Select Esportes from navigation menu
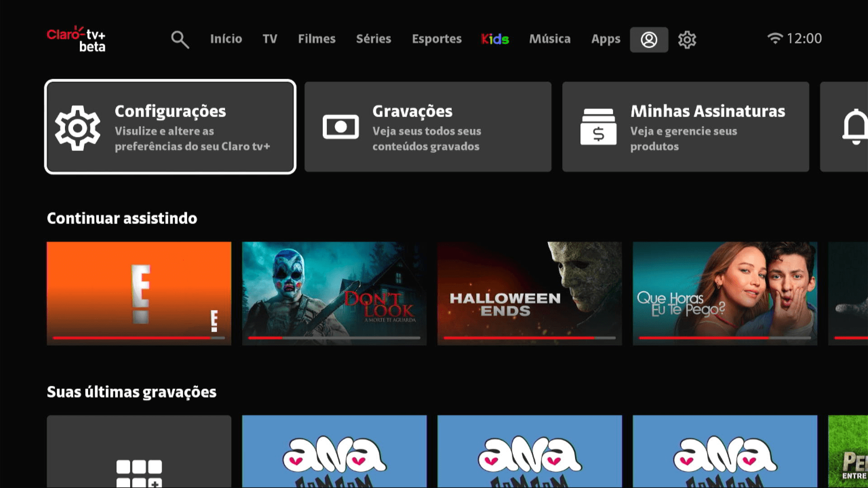Viewport: 868px width, 488px height. tap(436, 38)
